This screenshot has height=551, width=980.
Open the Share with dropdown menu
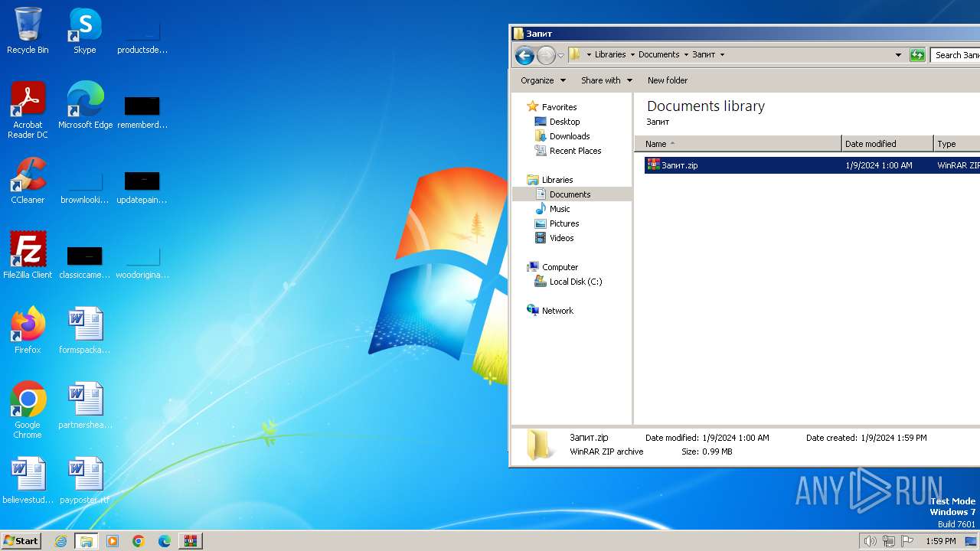pos(606,80)
